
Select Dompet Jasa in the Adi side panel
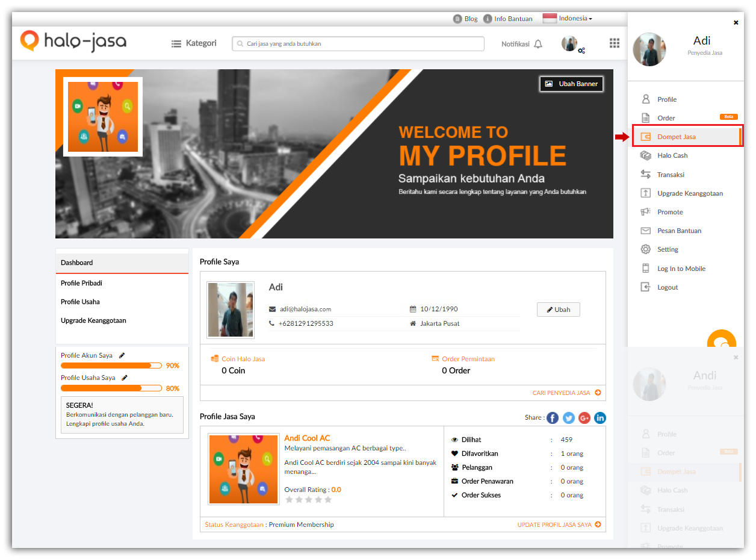tap(687, 137)
